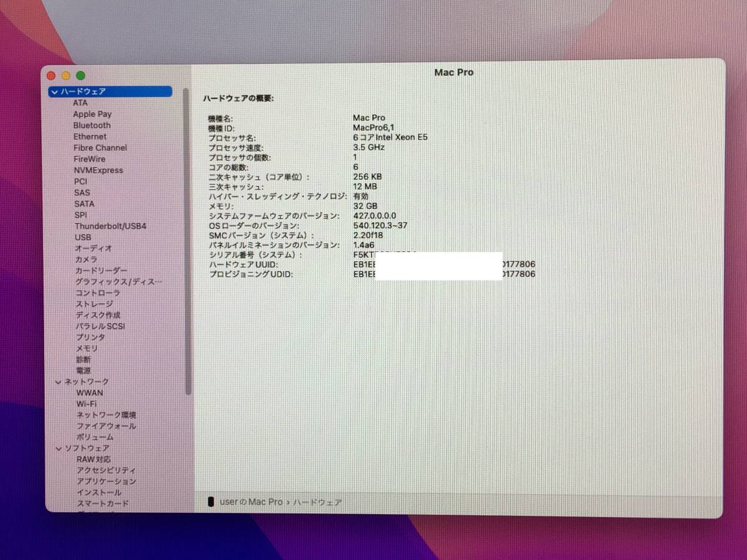Click the '3.5 GHz' processor speed value
Viewport: 747px width, 560px height.
pyautogui.click(x=369, y=147)
